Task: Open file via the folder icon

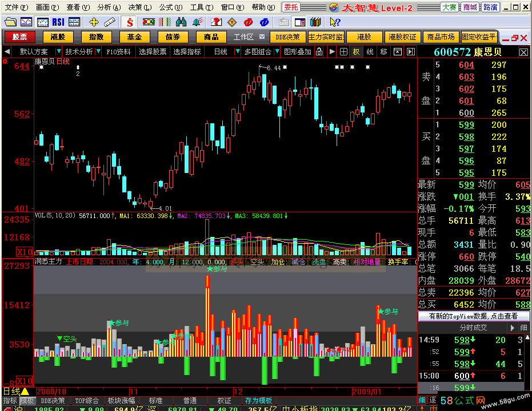Action: [10, 22]
